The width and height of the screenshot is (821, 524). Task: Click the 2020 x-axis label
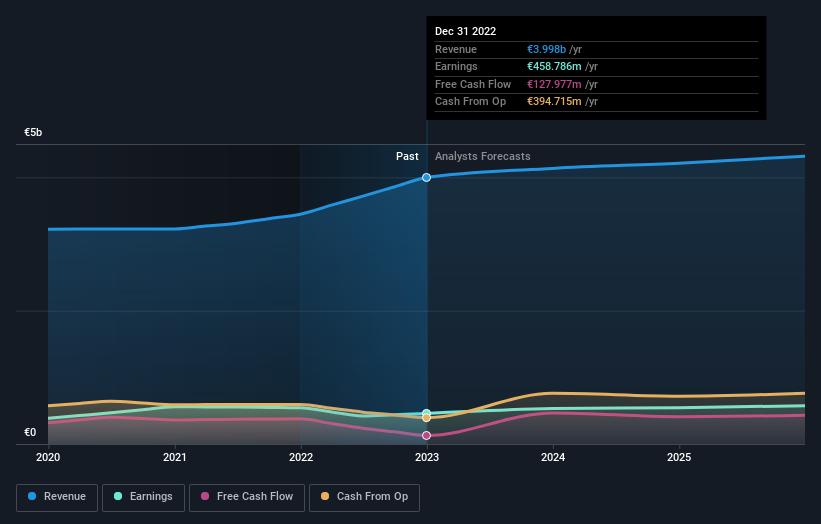click(48, 458)
